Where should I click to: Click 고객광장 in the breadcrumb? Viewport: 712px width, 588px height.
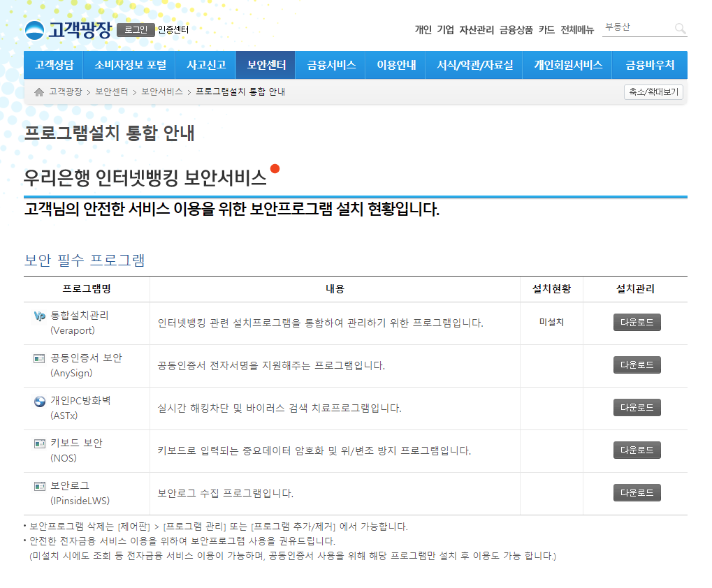[x=66, y=91]
